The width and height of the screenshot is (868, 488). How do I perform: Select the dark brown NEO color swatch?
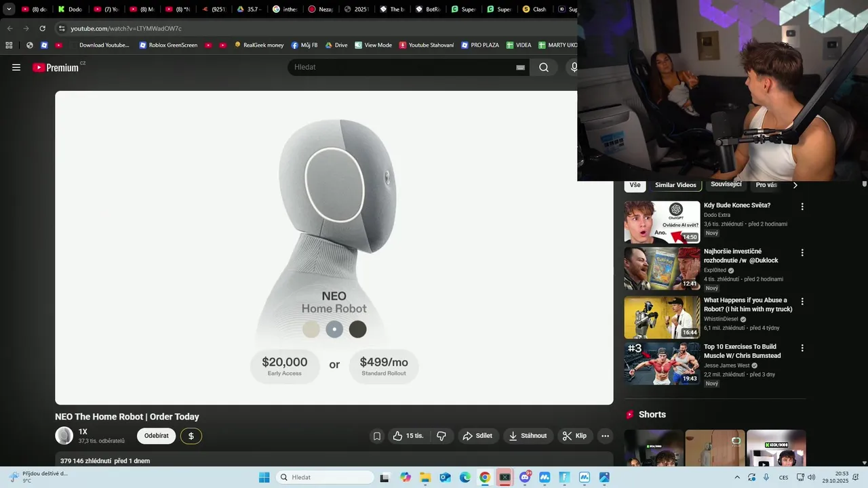357,329
